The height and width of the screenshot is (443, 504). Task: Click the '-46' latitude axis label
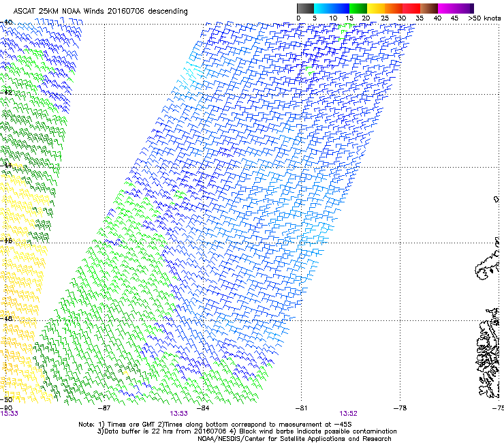tap(6, 241)
